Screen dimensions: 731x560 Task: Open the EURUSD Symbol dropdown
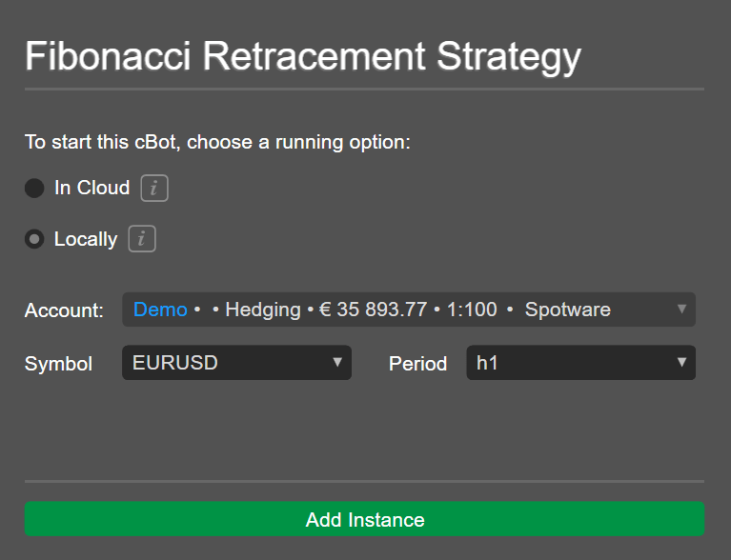tap(236, 363)
